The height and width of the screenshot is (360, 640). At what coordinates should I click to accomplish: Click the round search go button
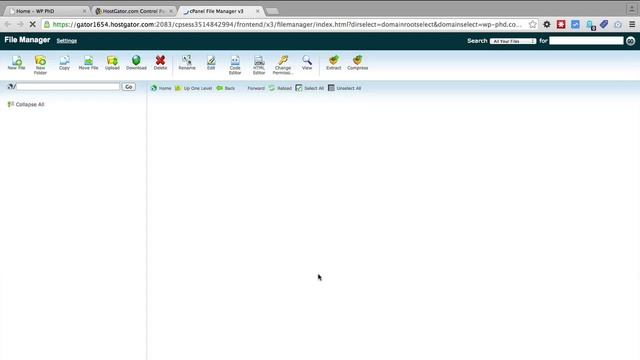pyautogui.click(x=631, y=41)
